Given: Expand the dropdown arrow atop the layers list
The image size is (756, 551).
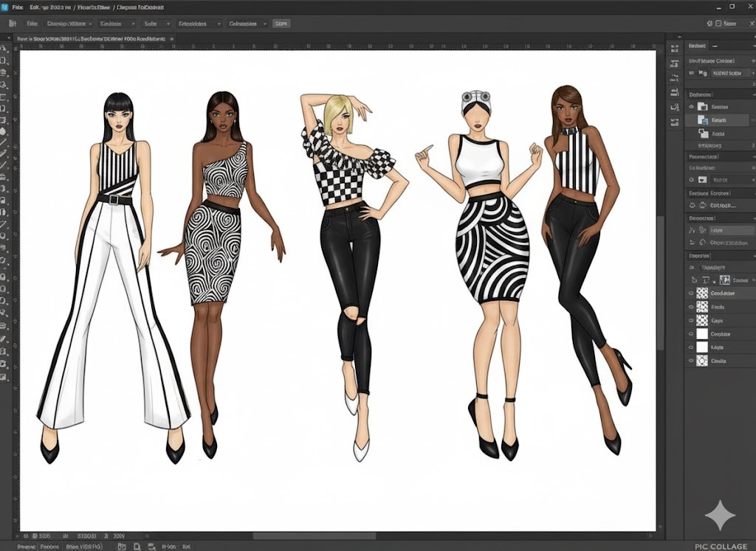Looking at the screenshot, I should coord(752,280).
